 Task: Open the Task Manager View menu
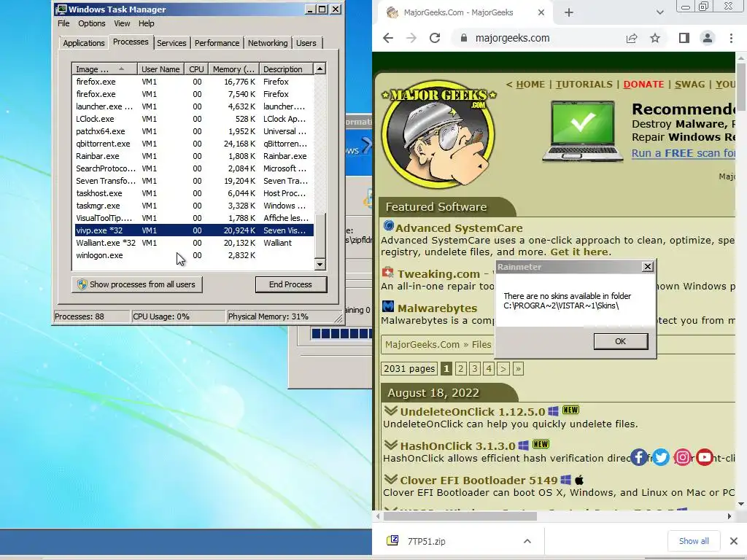pyautogui.click(x=122, y=23)
